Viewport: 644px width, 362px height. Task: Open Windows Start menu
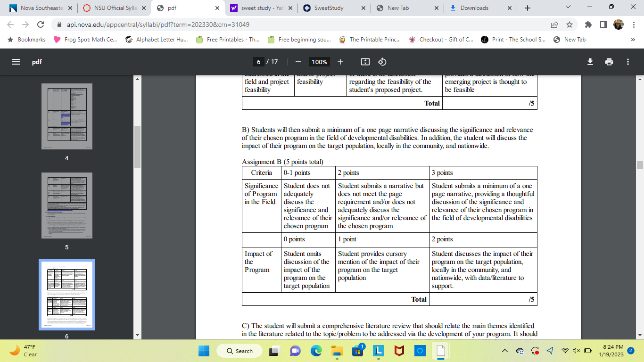(x=204, y=351)
